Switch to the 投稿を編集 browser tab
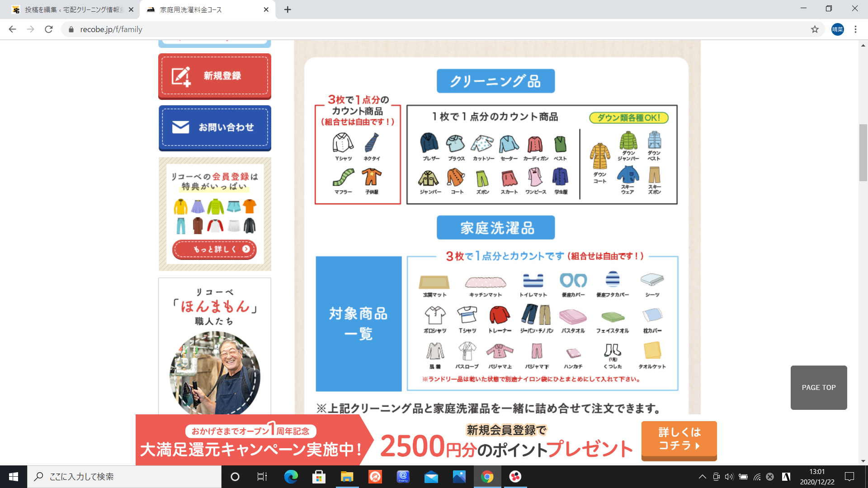The width and height of the screenshot is (868, 488). (x=72, y=9)
